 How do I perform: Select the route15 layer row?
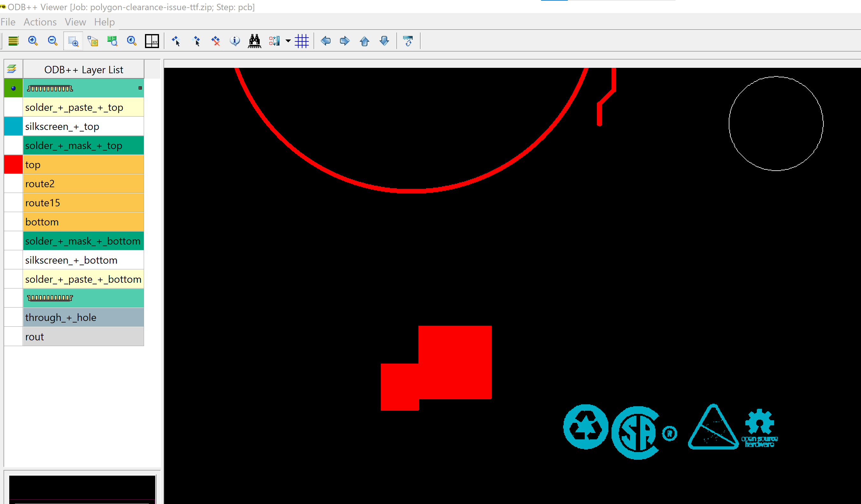coord(83,203)
